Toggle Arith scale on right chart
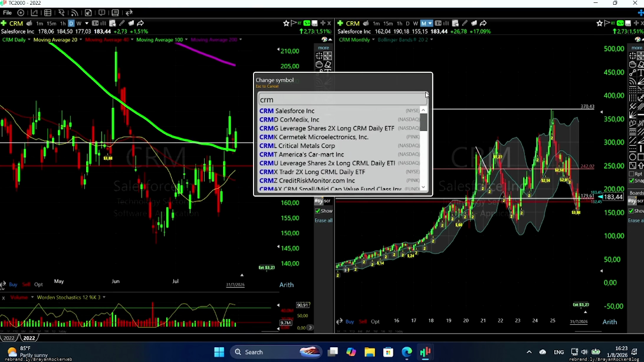Viewport: 644px width, 362px height. [x=610, y=322]
